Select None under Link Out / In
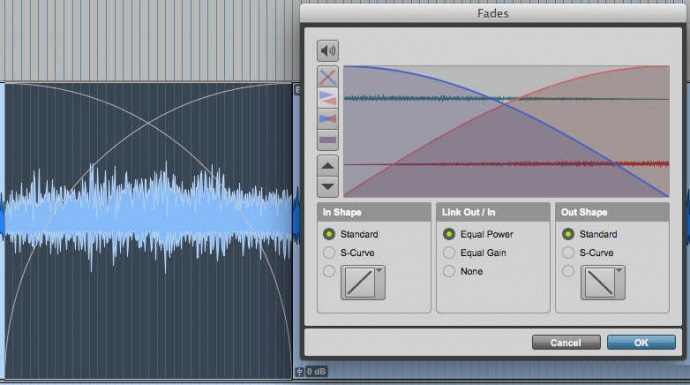Image resolution: width=690 pixels, height=385 pixels. point(449,271)
